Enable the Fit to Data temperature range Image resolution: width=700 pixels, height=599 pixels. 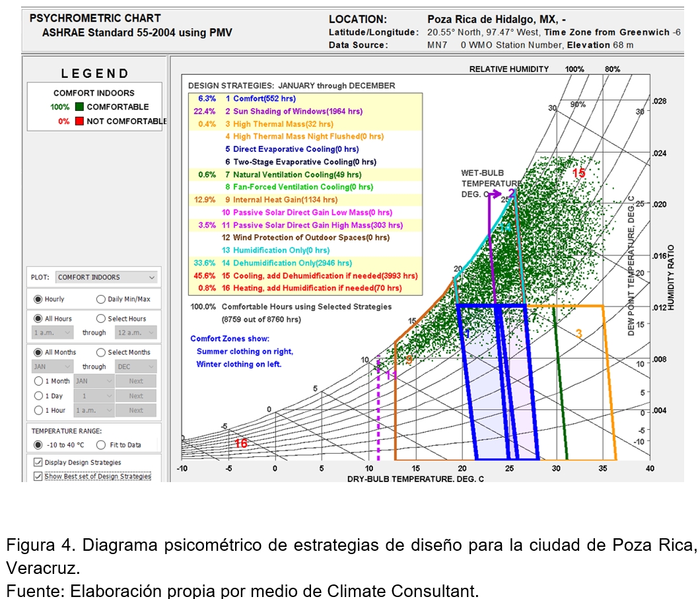coord(101,444)
